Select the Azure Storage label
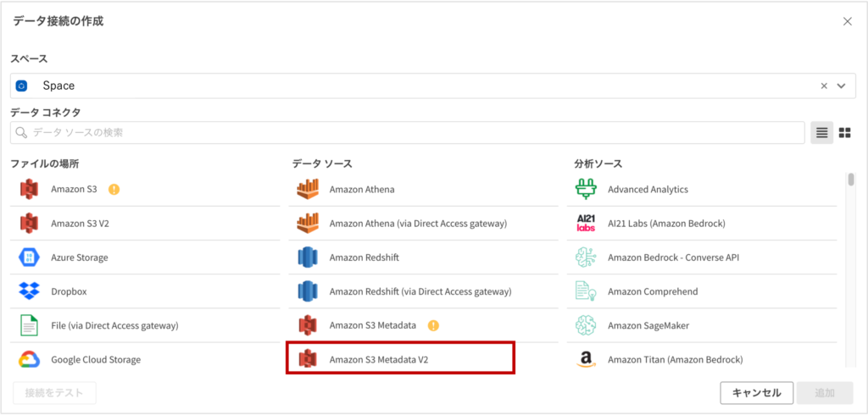Viewport: 868px width, 415px height. click(x=80, y=257)
